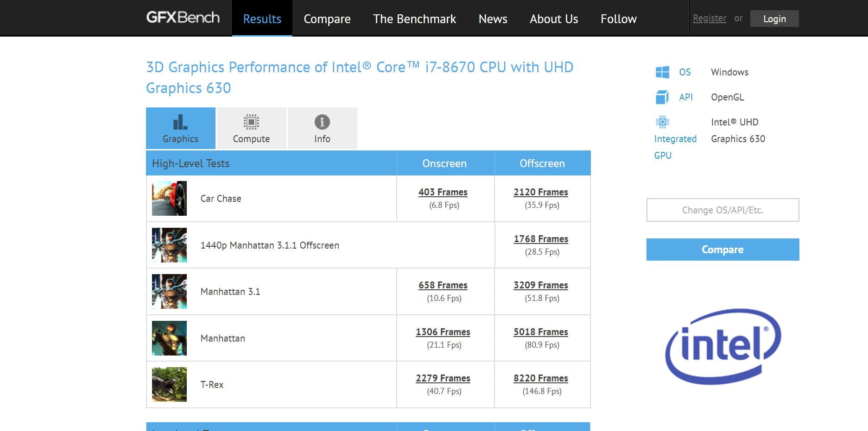
Task: Select the Graphics bar chart tab icon
Action: point(180,122)
